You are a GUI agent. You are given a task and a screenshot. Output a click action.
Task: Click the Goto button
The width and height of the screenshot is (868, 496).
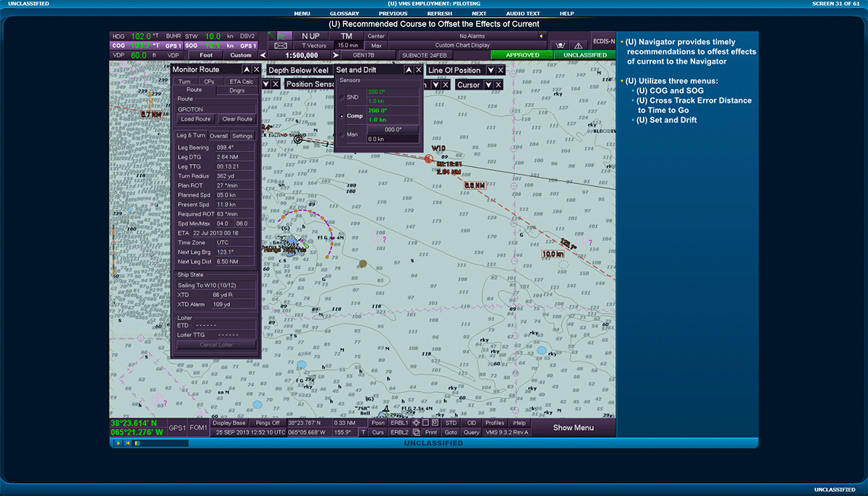(451, 432)
